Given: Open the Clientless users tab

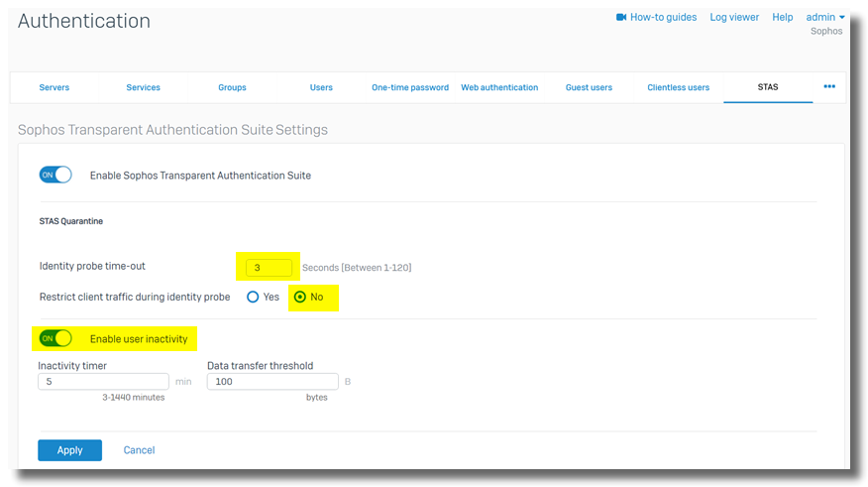Looking at the screenshot, I should pos(678,87).
